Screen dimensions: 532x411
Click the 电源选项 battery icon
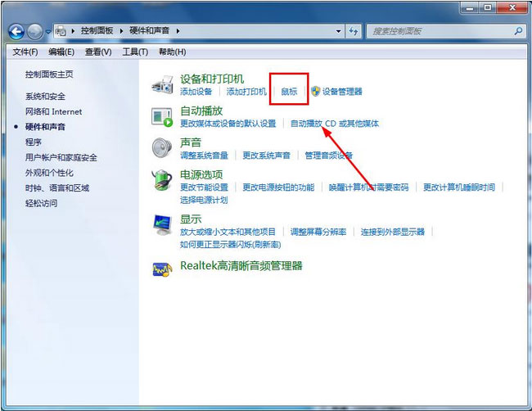pyautogui.click(x=162, y=180)
